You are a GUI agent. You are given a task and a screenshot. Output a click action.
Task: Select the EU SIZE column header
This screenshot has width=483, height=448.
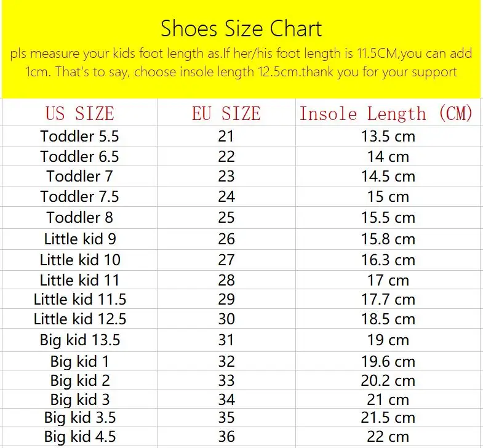pos(226,113)
